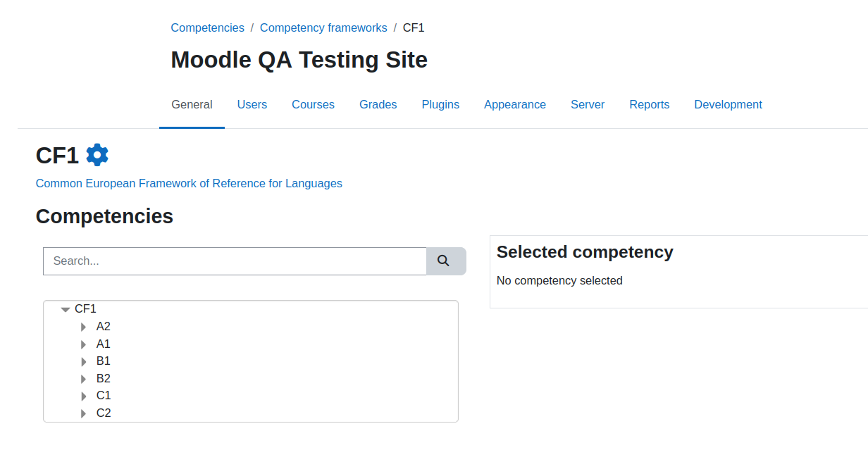Expand the B1 competency node arrow
Viewport: 868px width, 469px height.
coord(84,361)
